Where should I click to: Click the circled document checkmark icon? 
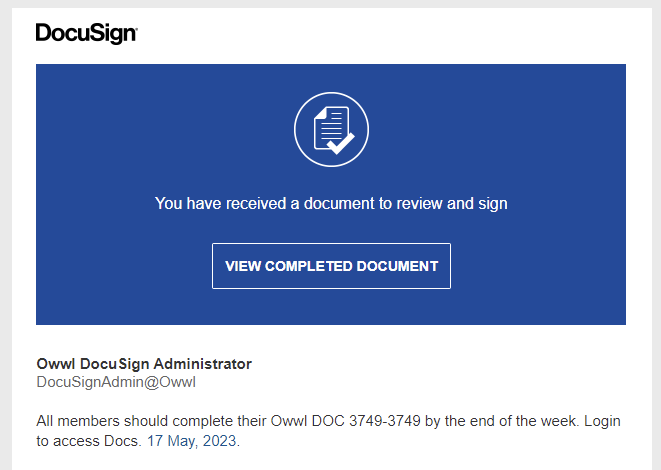pyautogui.click(x=331, y=129)
